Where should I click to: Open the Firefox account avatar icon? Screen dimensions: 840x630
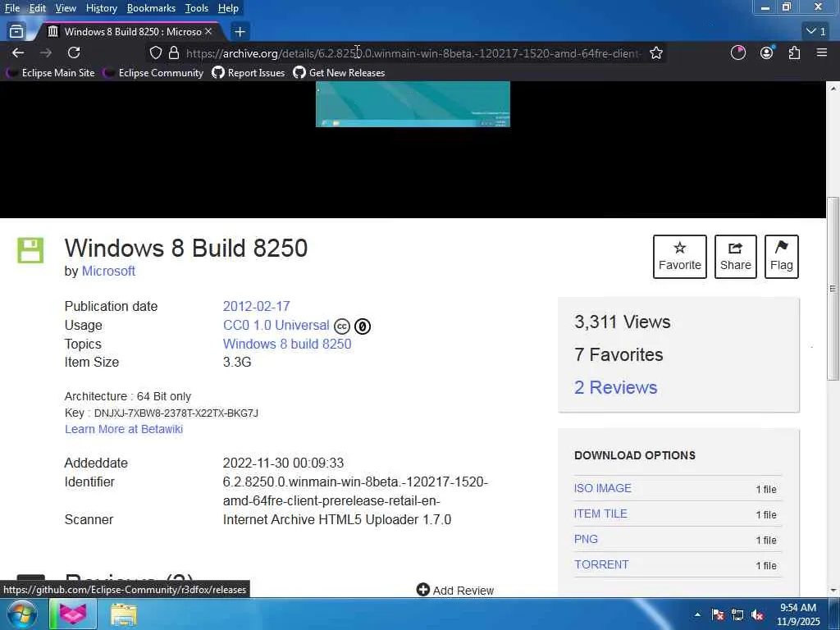tap(767, 52)
